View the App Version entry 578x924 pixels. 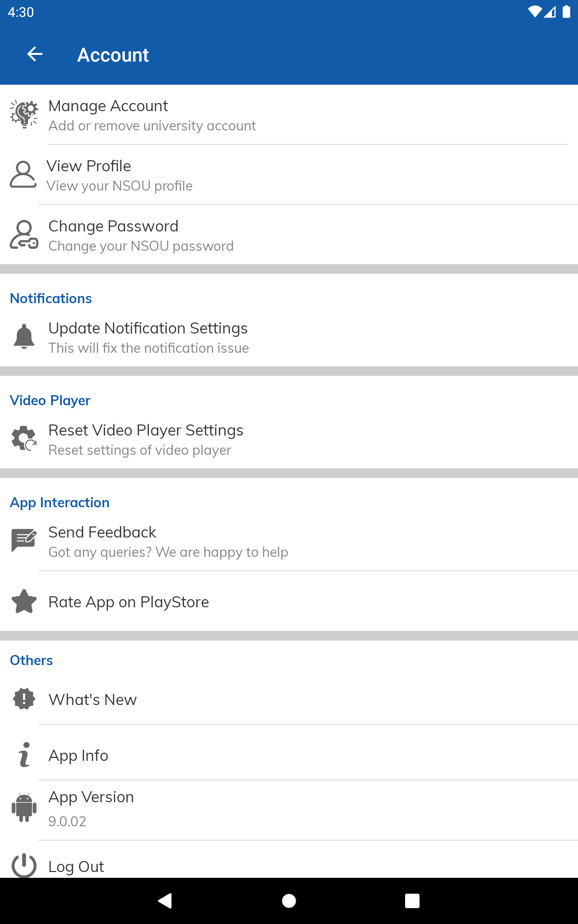[x=91, y=809]
